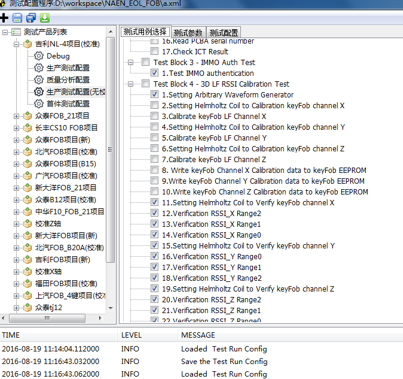Switch to the 测试配置 tab

[x=224, y=32]
